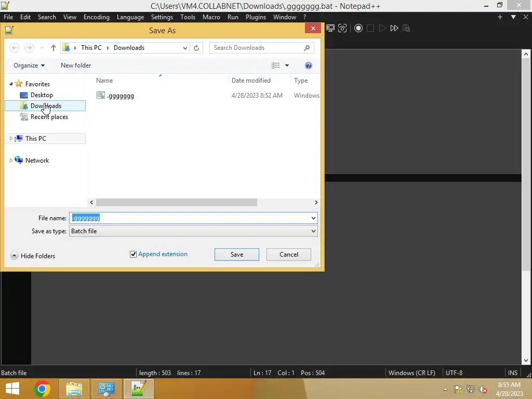Open the Organize dropdown
Viewport: 532px width, 399px height.
point(29,65)
